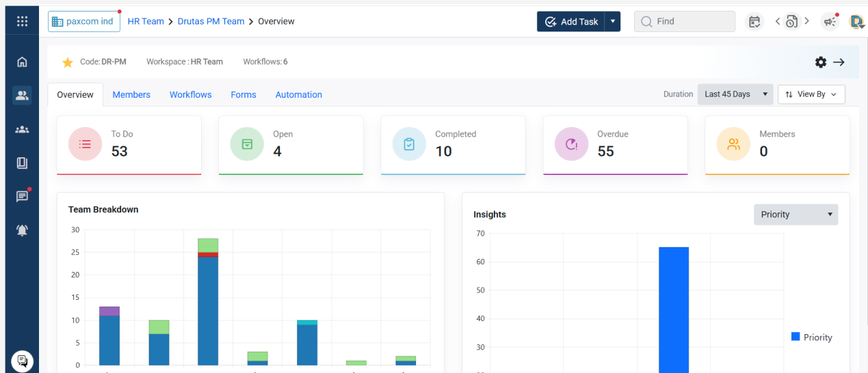Open the Last 45 Days duration dropdown

[x=735, y=94]
